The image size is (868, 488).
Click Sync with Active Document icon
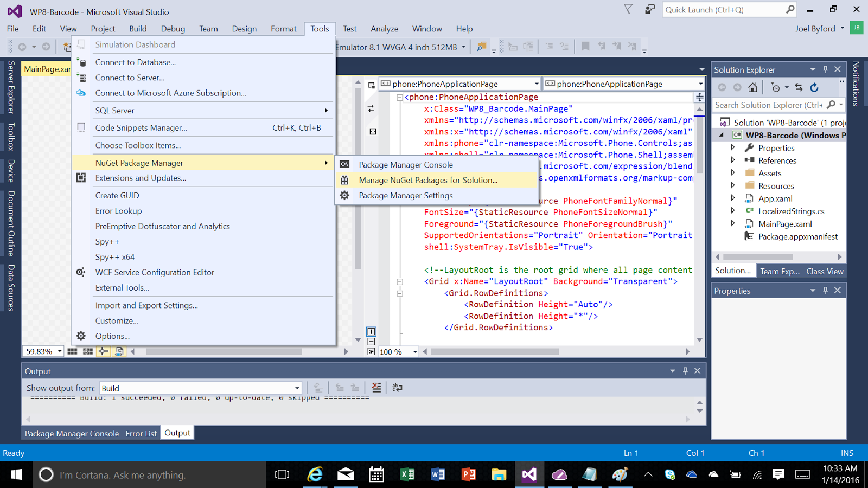coord(799,87)
